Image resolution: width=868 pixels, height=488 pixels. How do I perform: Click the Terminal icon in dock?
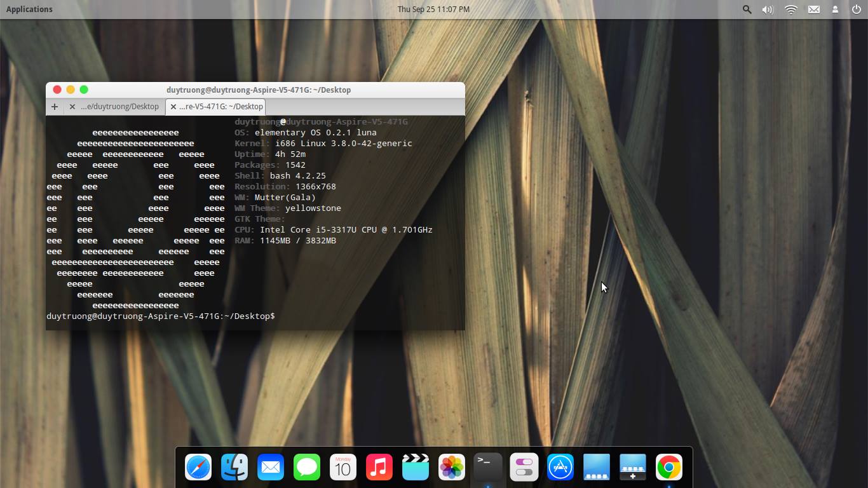[488, 467]
